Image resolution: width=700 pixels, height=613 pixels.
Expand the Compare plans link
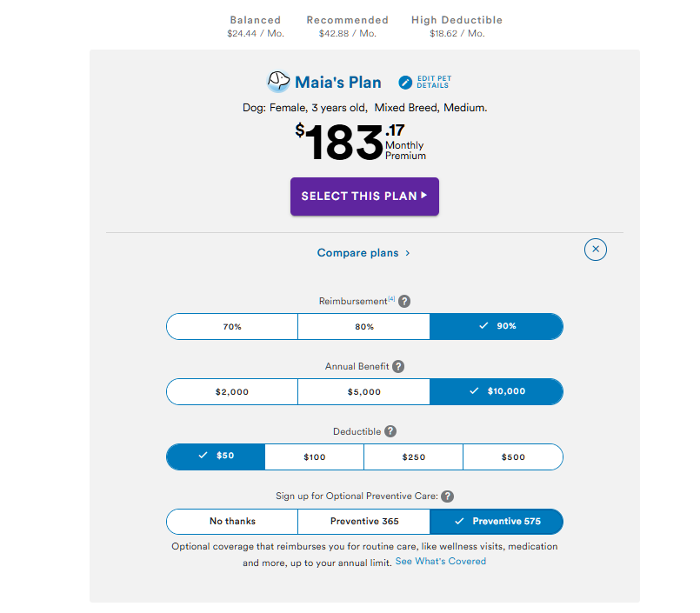pos(363,253)
